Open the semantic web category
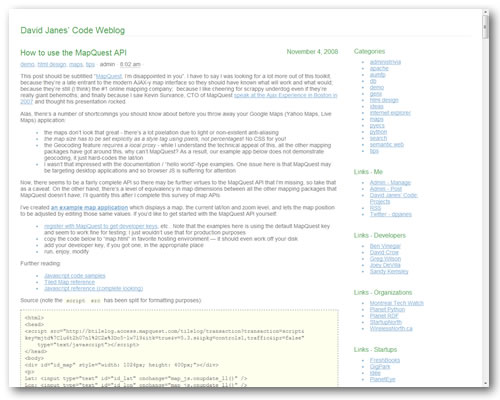500x400 pixels. 387,144
